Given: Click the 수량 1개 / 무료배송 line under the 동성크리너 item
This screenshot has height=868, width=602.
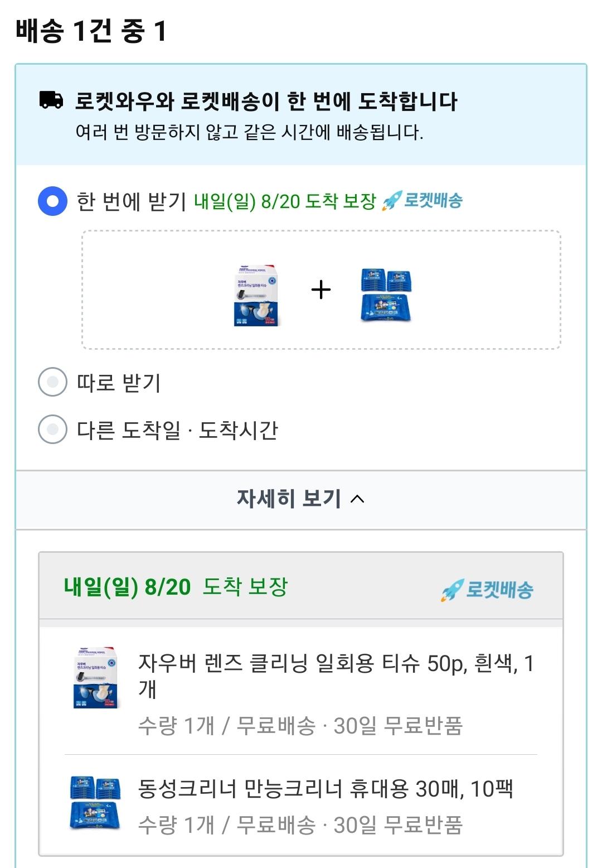Looking at the screenshot, I should (x=300, y=825).
